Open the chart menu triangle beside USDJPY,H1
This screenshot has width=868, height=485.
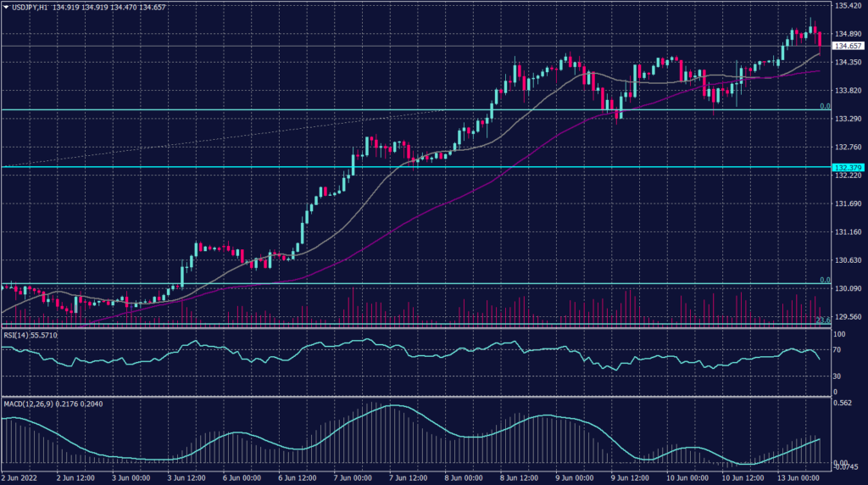pos(6,6)
